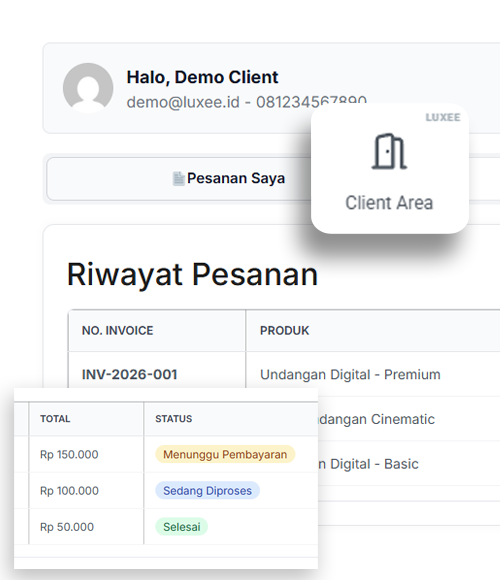
Task: Select Undangan Digital - Premium product cell
Action: point(350,374)
